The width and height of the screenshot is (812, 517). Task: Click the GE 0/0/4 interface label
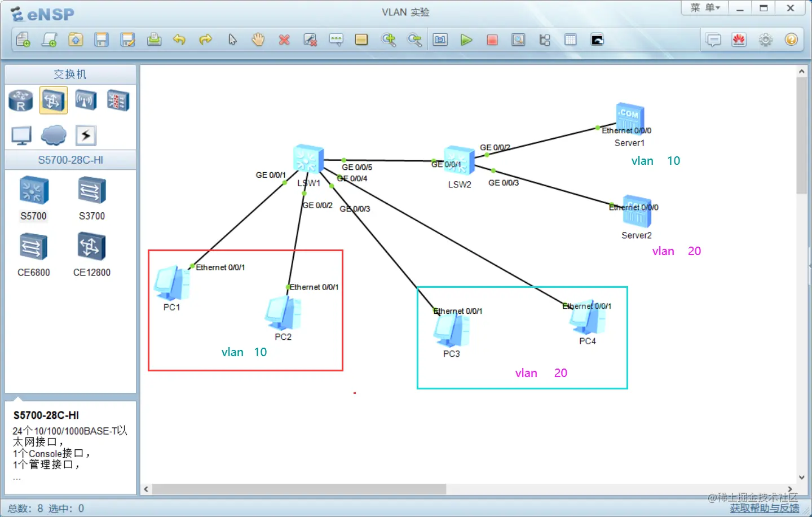pyautogui.click(x=352, y=178)
